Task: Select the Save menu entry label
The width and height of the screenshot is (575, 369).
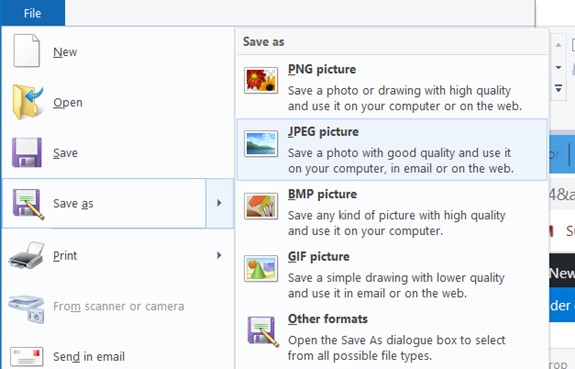Action: 65,153
